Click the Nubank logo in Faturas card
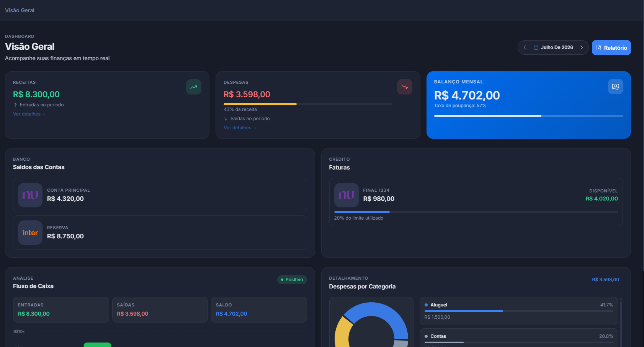 (347, 195)
